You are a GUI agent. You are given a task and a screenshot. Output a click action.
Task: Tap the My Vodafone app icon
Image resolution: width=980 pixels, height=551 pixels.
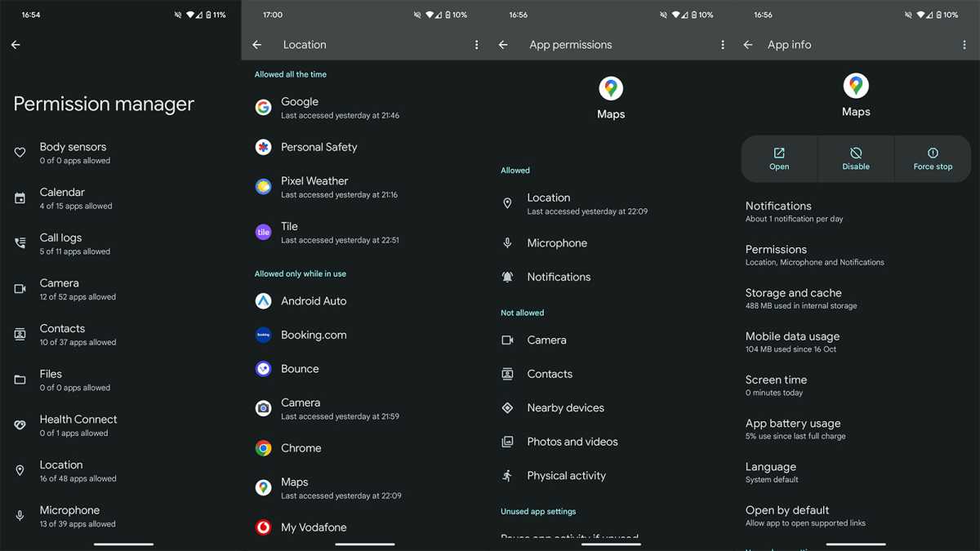[263, 527]
